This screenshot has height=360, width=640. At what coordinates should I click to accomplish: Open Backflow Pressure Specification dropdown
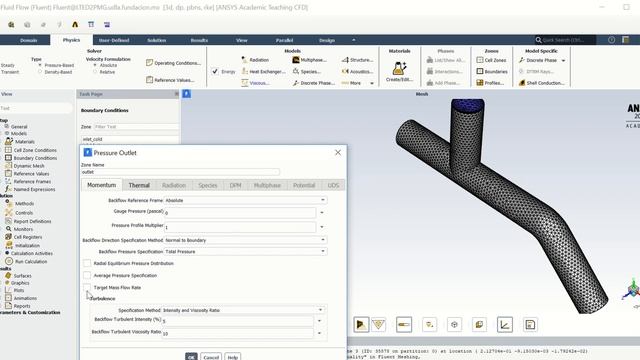pyautogui.click(x=245, y=251)
